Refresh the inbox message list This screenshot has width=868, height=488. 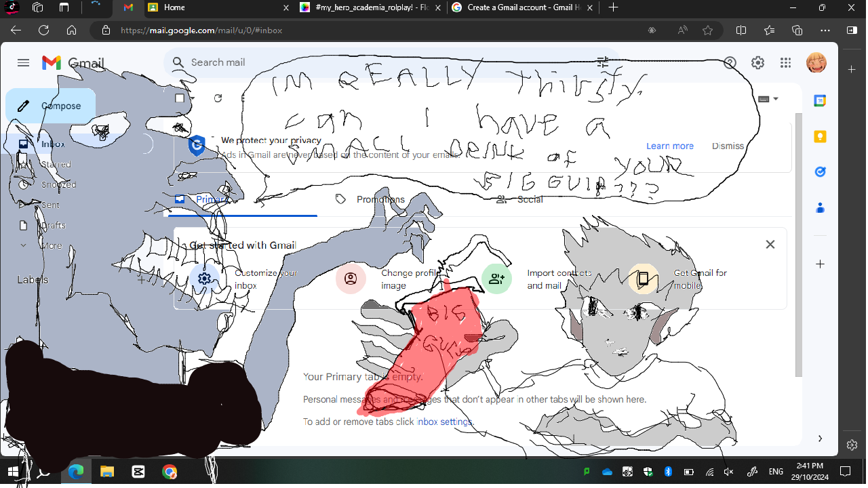pos(218,98)
